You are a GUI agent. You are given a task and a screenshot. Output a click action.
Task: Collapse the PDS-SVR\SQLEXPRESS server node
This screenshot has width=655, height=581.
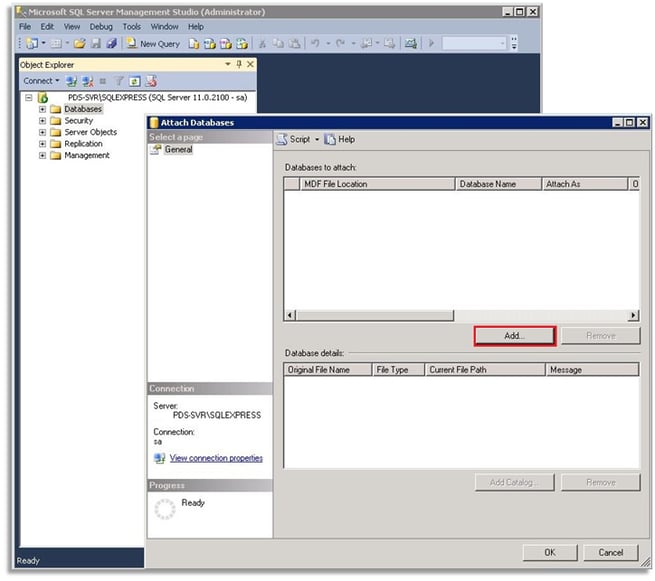[x=29, y=98]
